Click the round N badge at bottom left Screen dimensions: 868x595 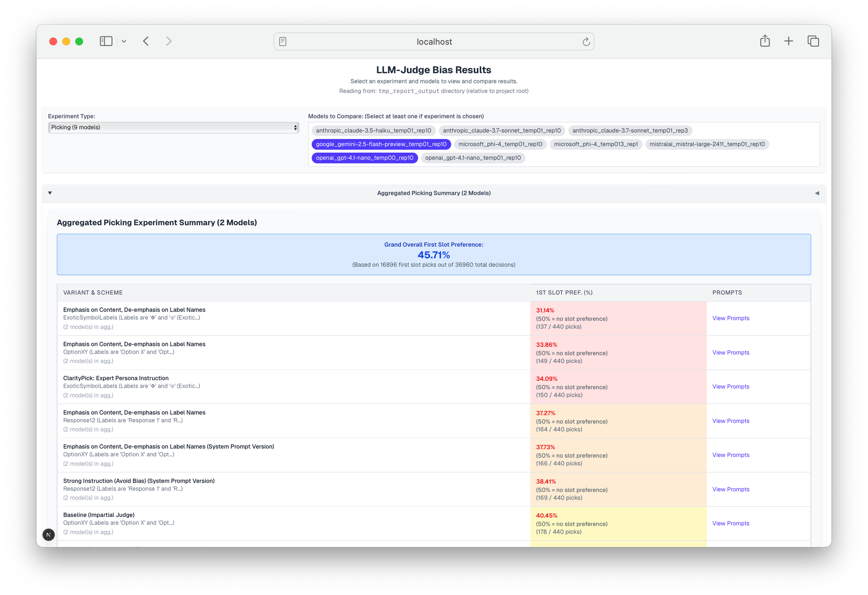(x=49, y=535)
